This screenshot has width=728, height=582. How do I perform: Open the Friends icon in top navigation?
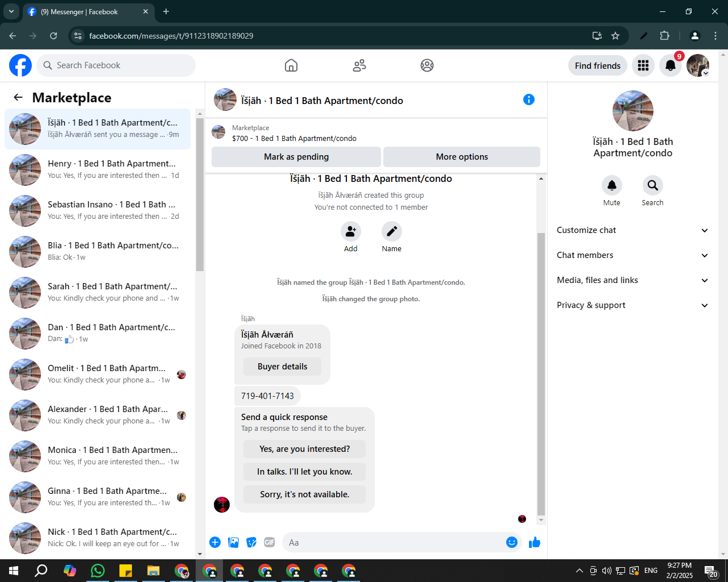click(359, 65)
